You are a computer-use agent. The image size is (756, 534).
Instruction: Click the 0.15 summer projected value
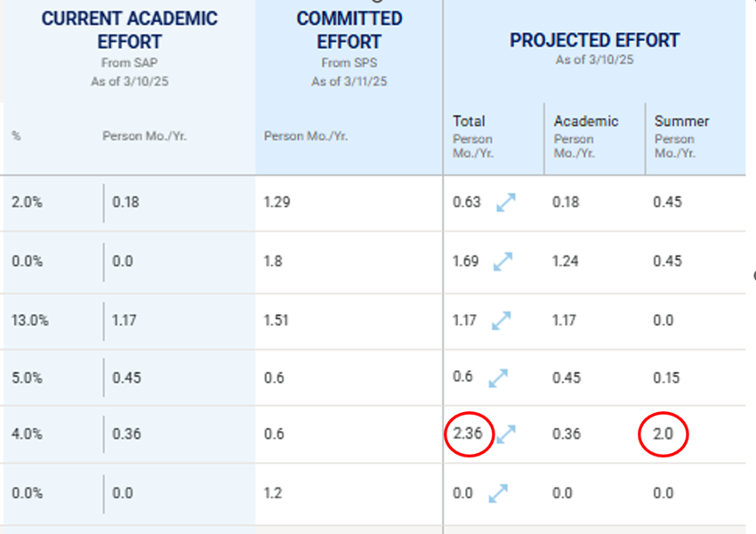coord(666,377)
